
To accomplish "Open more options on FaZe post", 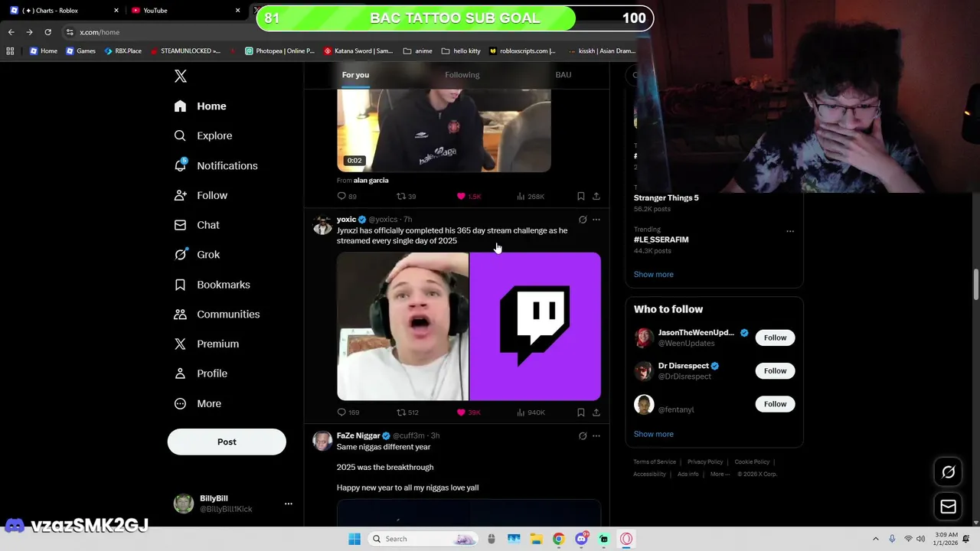I will click(596, 436).
